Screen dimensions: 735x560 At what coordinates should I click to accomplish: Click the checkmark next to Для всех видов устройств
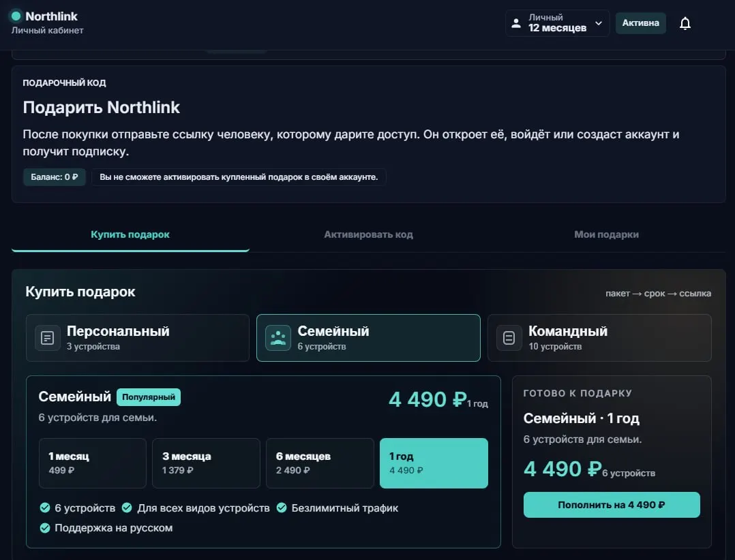[x=127, y=508]
